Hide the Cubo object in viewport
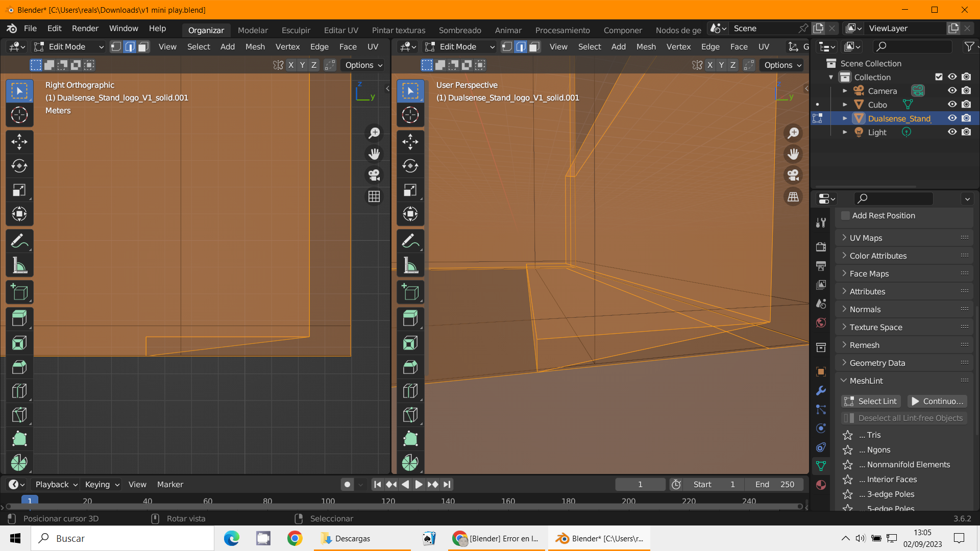980x551 pixels. coord(952,105)
